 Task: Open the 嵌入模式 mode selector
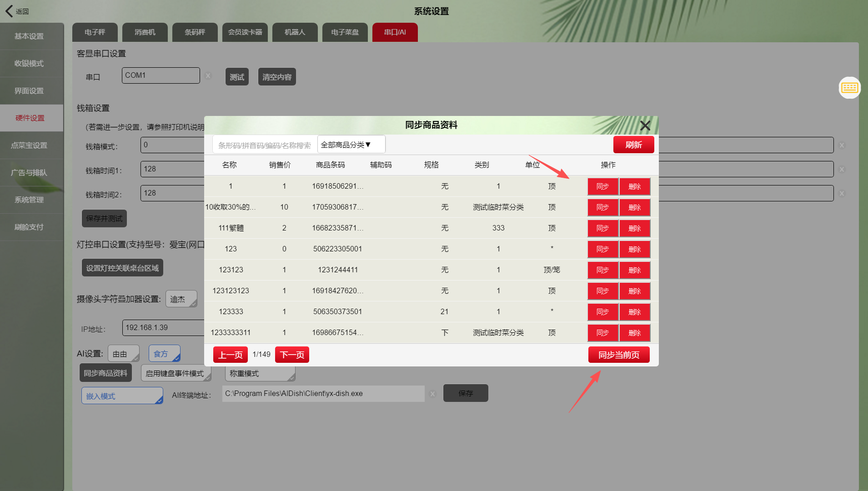(x=122, y=396)
